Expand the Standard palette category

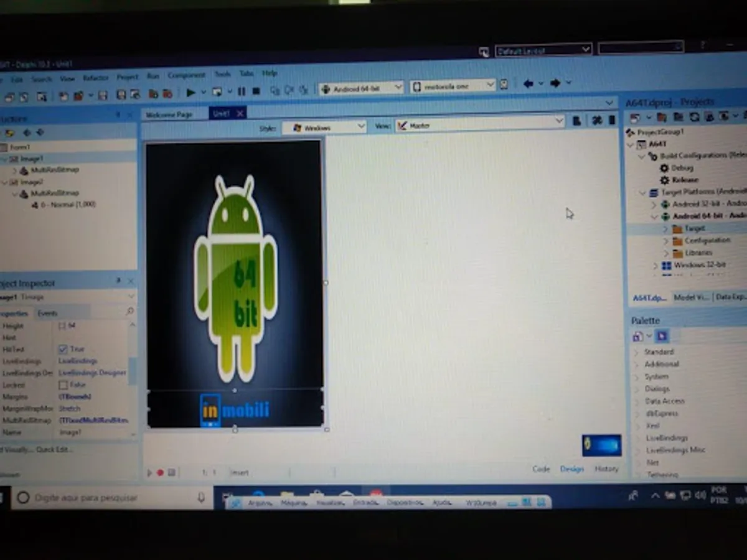tap(636, 352)
